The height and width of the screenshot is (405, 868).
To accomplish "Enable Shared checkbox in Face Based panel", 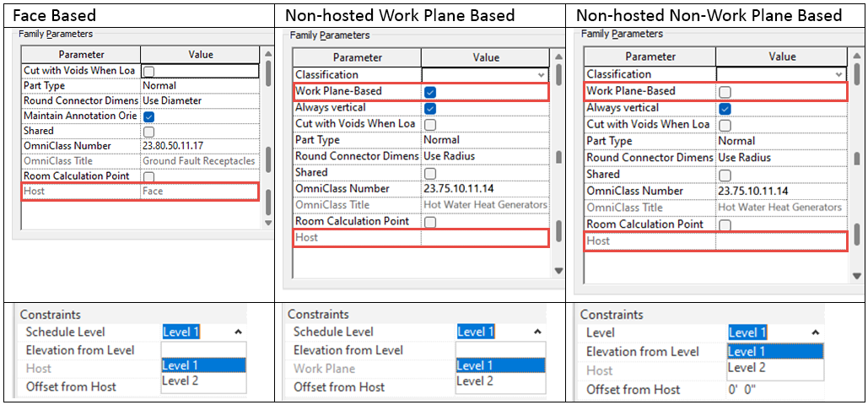I will [148, 132].
